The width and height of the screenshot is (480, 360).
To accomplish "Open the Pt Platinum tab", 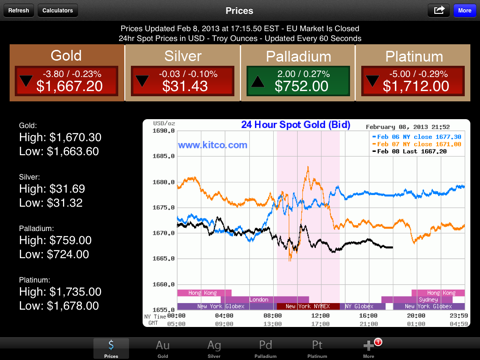I will [x=317, y=349].
